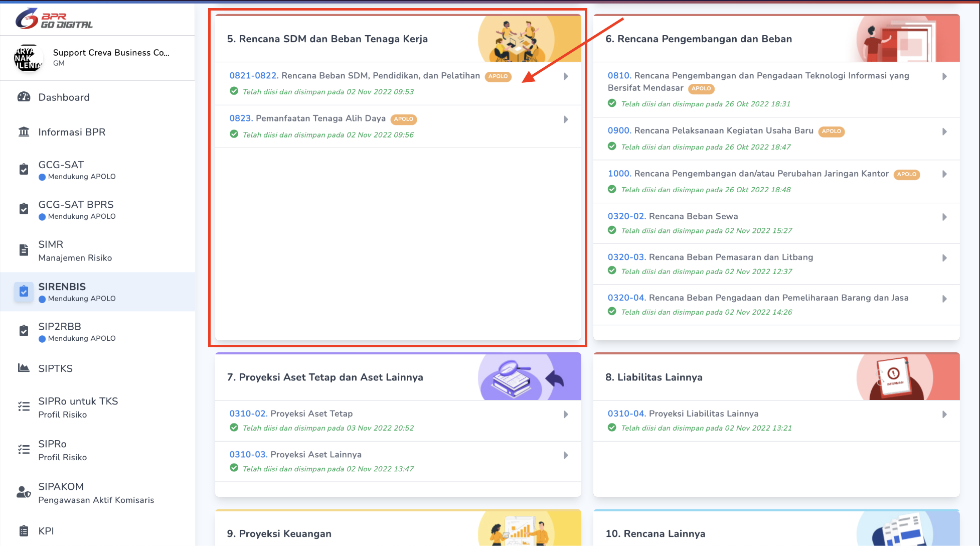This screenshot has width=980, height=546.
Task: Open SIPAKOM Pengawasan Aktif Komisaris menu
Action: tap(97, 493)
